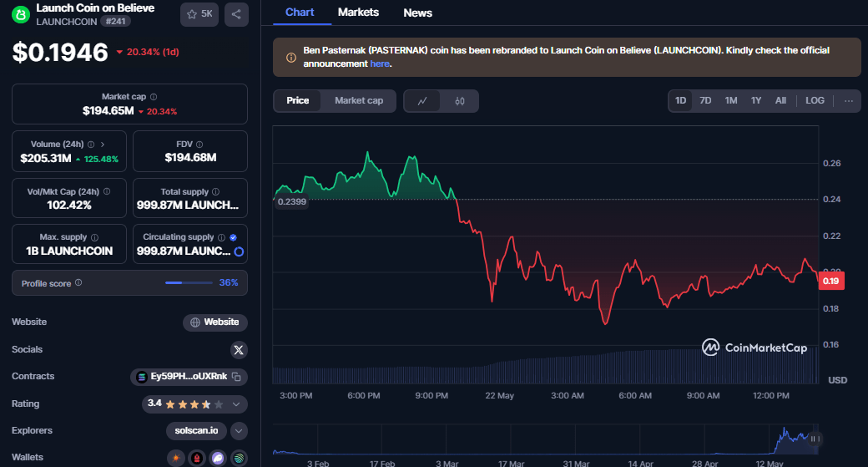Open the X social profile icon
The height and width of the screenshot is (467, 868).
(x=239, y=349)
